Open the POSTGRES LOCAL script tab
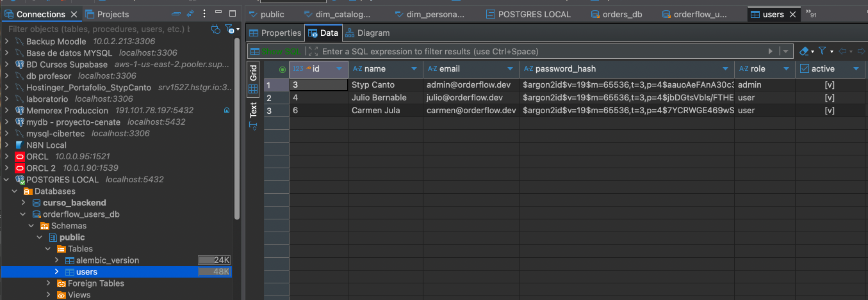This screenshot has height=300, width=868. tap(527, 14)
